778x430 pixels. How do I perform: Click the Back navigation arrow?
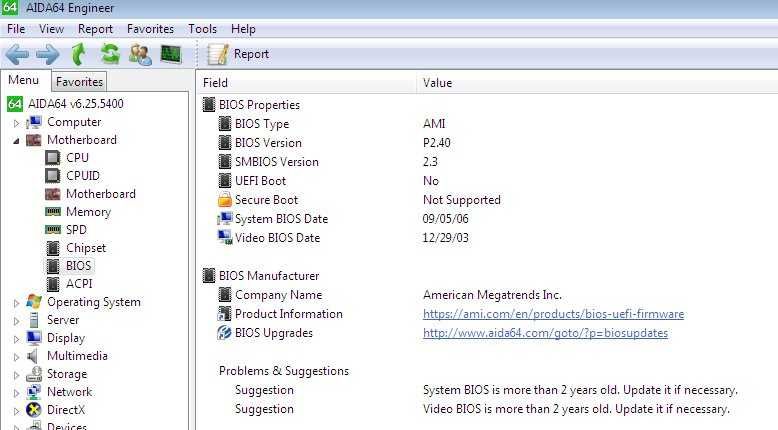pos(17,54)
